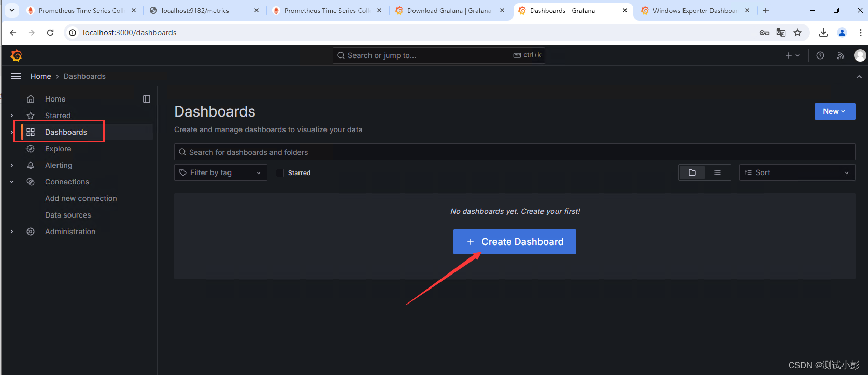View site information icon in address bar
Screen dimensions: 868x375
[73, 33]
